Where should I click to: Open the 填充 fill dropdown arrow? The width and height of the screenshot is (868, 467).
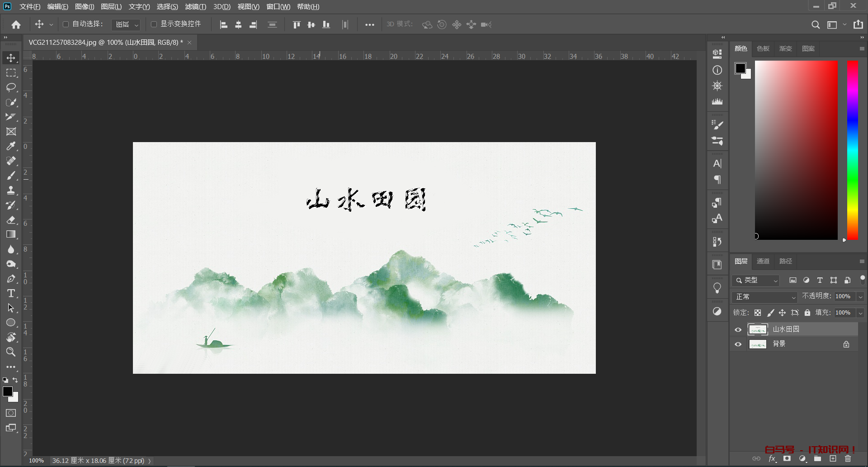(x=861, y=313)
